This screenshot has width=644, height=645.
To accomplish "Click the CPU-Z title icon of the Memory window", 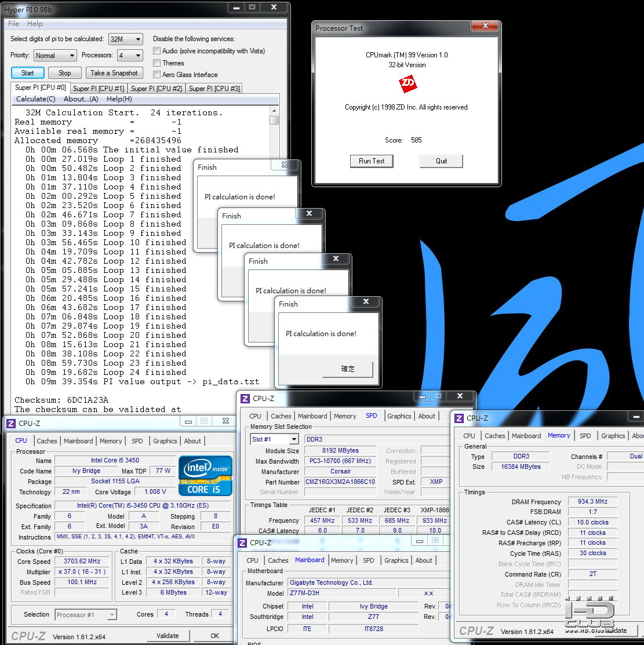I will [459, 418].
